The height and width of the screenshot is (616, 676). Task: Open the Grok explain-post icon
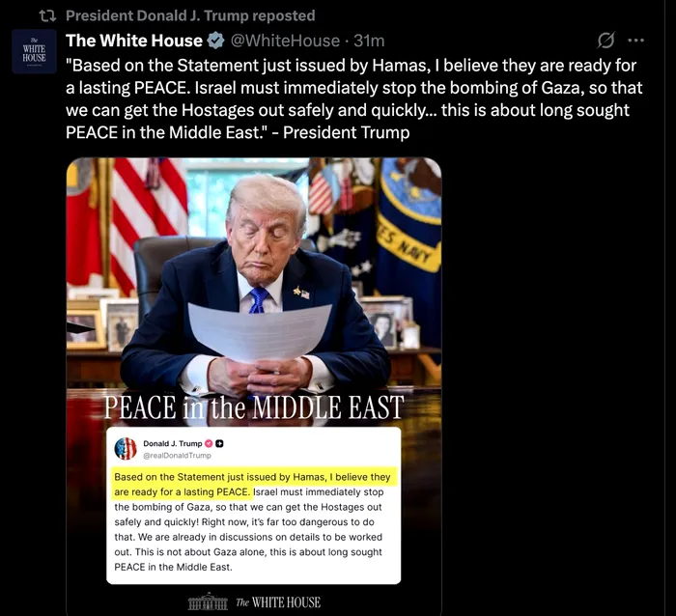click(x=606, y=41)
